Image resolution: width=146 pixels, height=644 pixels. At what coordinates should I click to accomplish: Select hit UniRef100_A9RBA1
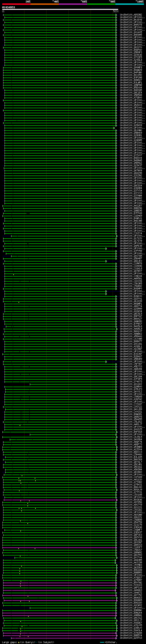coord(131,615)
